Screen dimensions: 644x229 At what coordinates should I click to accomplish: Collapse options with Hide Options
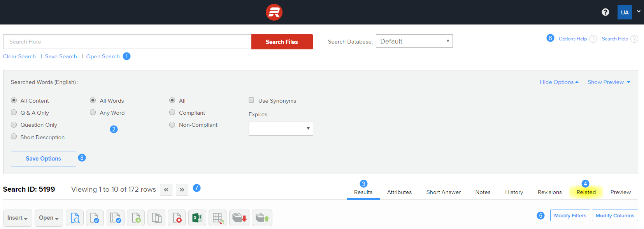559,82
